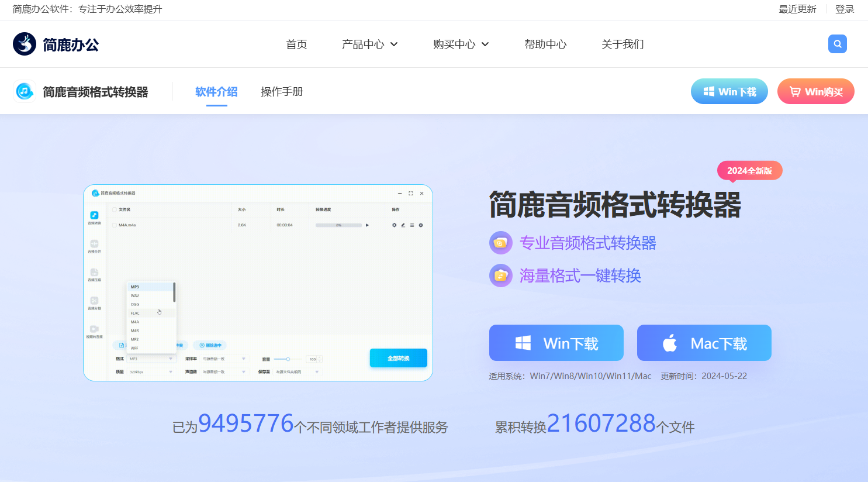
Task: Open the 格式 dropdown showing MP3
Action: point(151,359)
